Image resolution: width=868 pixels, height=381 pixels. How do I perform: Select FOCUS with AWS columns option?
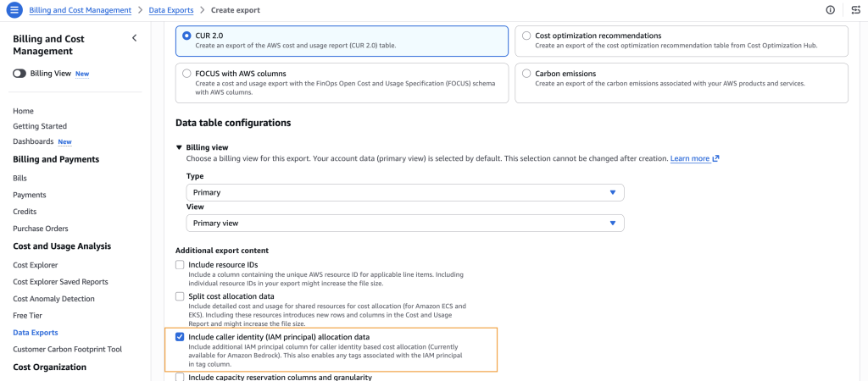[187, 74]
